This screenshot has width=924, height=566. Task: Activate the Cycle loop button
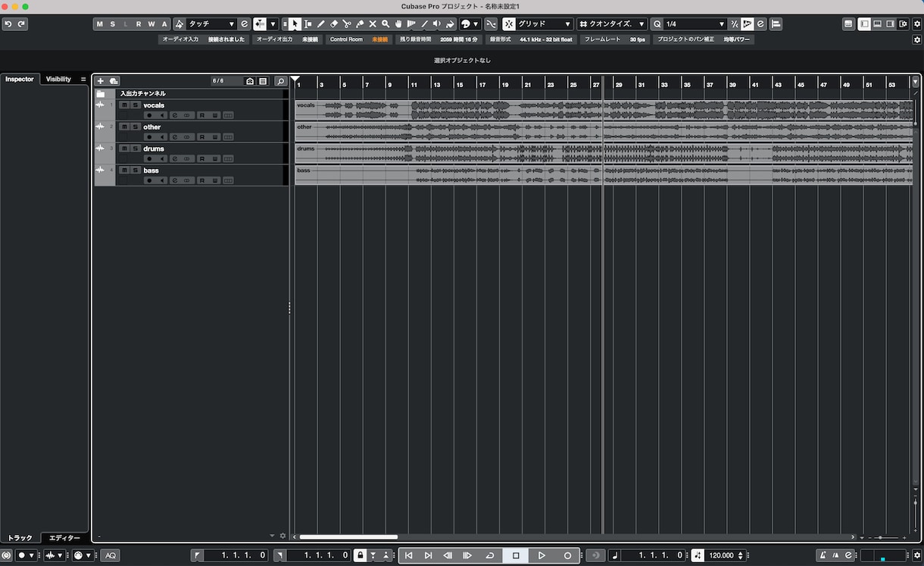coord(489,555)
